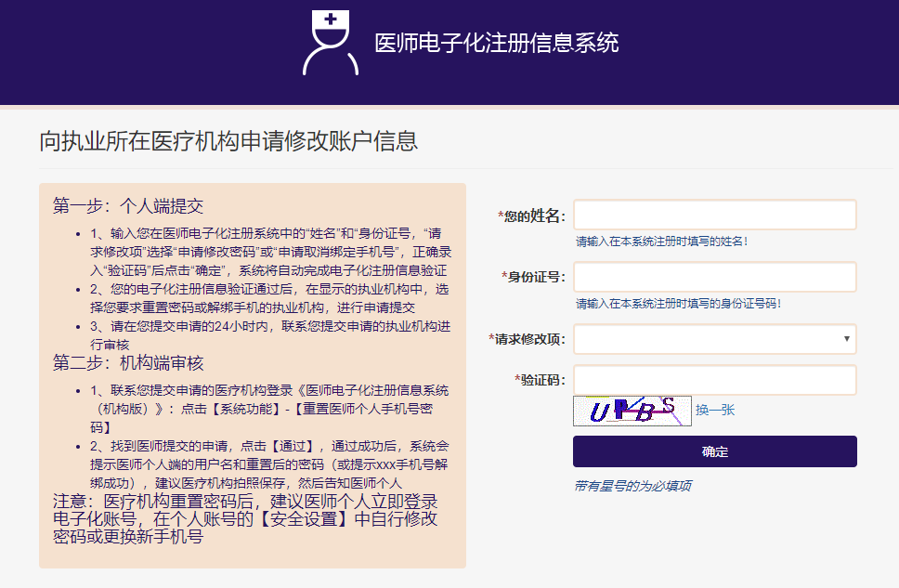Click the 第二步：机构端审核 heading
The width and height of the screenshot is (899, 588).
[128, 362]
